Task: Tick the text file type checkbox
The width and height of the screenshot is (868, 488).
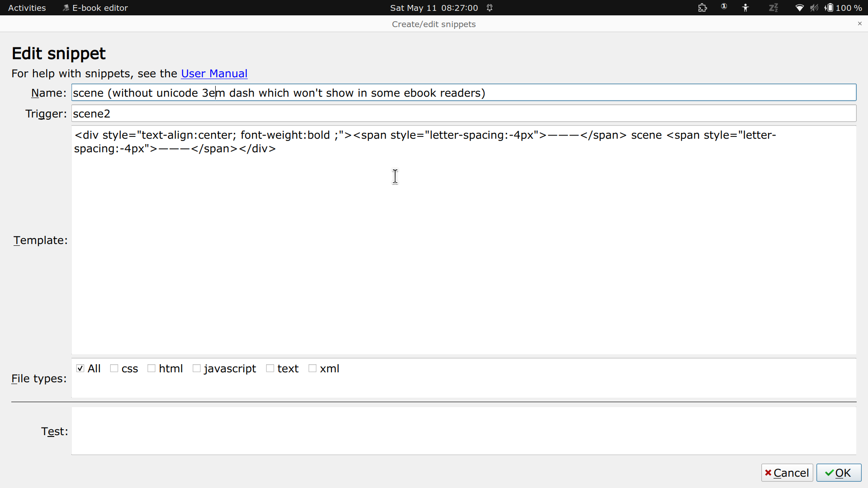Action: pos(270,369)
